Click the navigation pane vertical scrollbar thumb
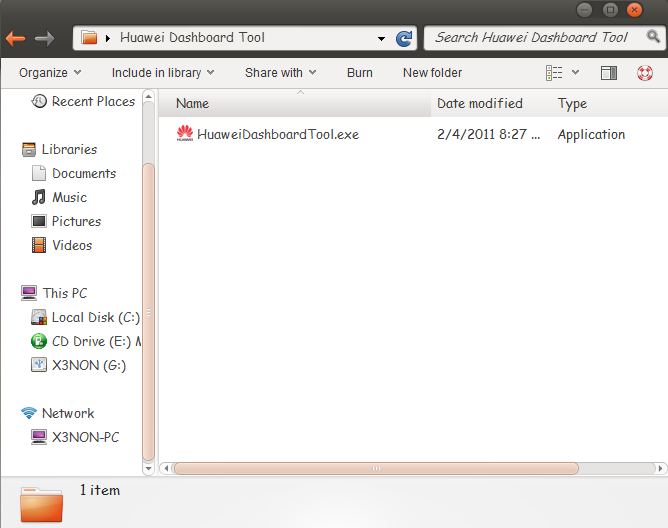668x528 pixels. click(x=148, y=312)
